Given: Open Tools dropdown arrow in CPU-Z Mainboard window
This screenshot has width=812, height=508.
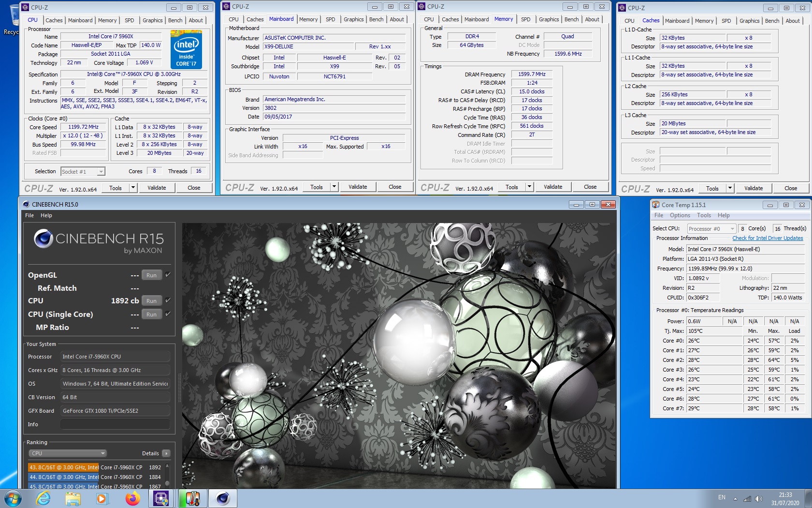Looking at the screenshot, I should coord(334,187).
